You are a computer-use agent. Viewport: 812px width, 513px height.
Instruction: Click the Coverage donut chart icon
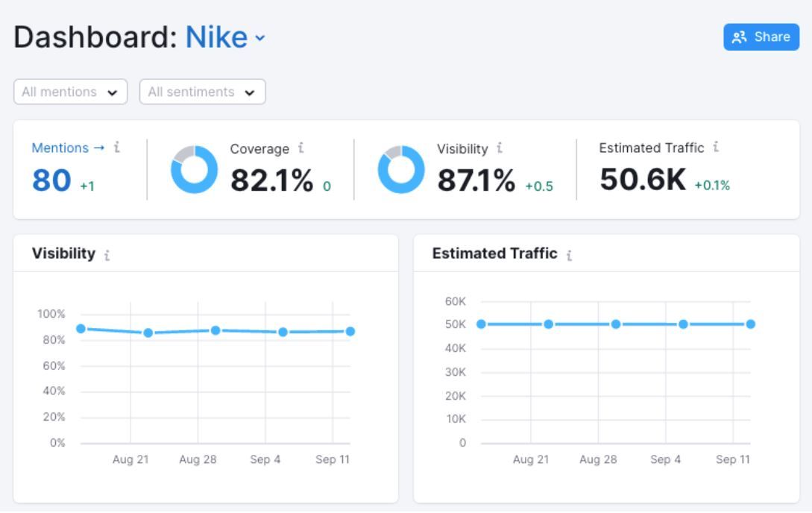tap(194, 169)
